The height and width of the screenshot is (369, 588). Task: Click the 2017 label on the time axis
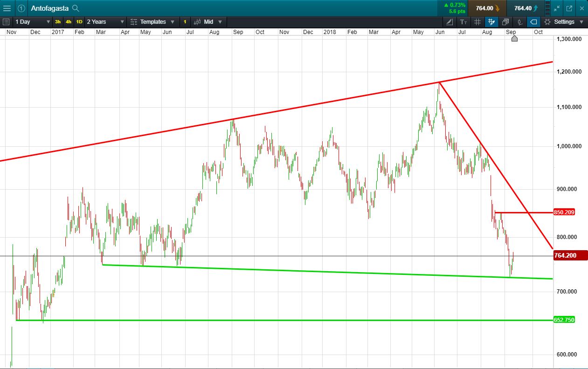58,32
